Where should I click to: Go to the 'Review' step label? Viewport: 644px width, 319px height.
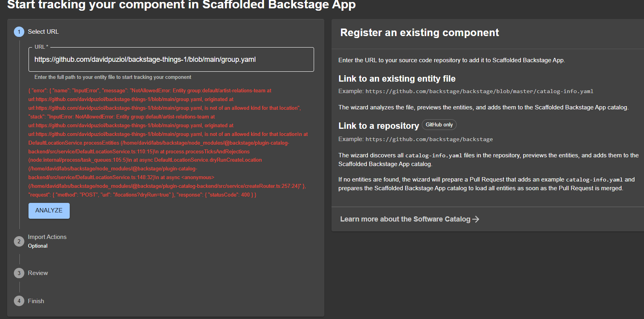[38, 273]
